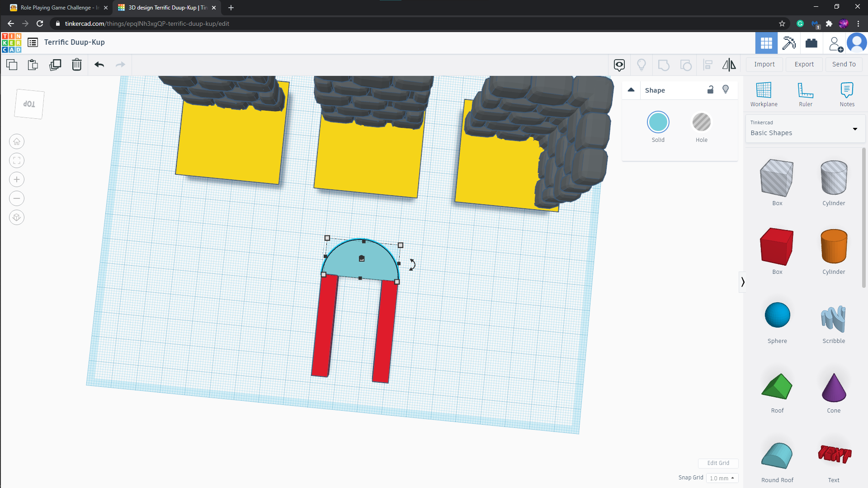Select the striped hole Cylinder shape

834,177
